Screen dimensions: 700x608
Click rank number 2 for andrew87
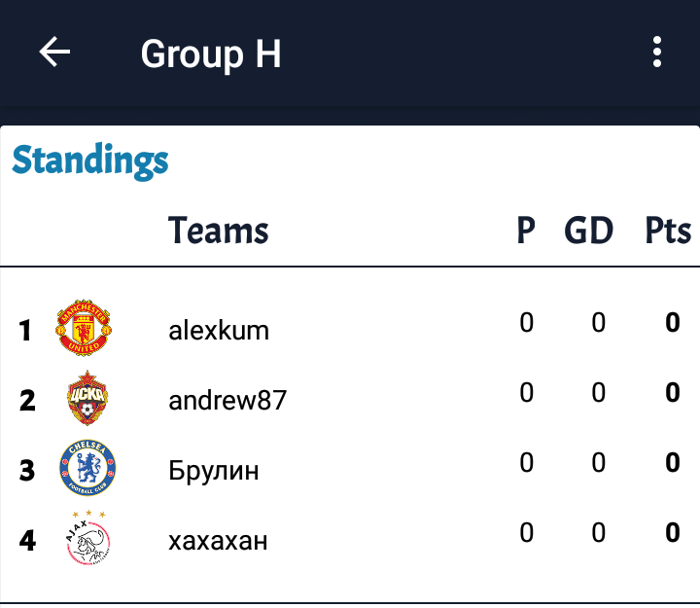pyautogui.click(x=27, y=400)
